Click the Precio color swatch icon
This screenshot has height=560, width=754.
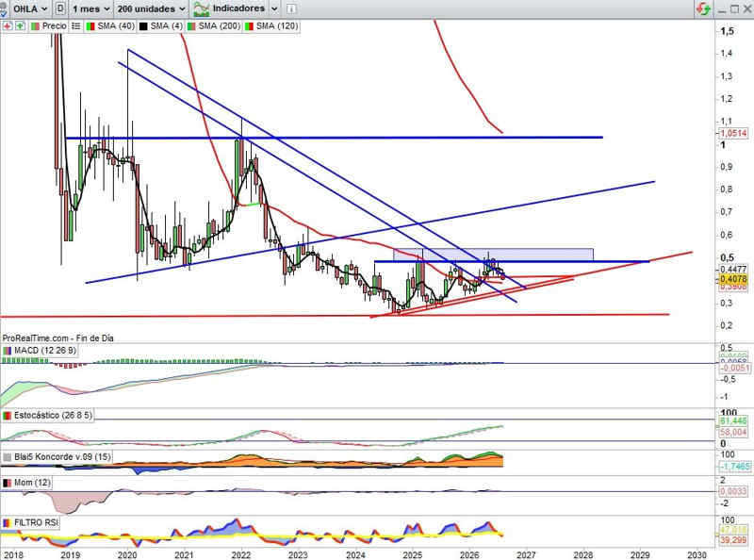point(35,26)
